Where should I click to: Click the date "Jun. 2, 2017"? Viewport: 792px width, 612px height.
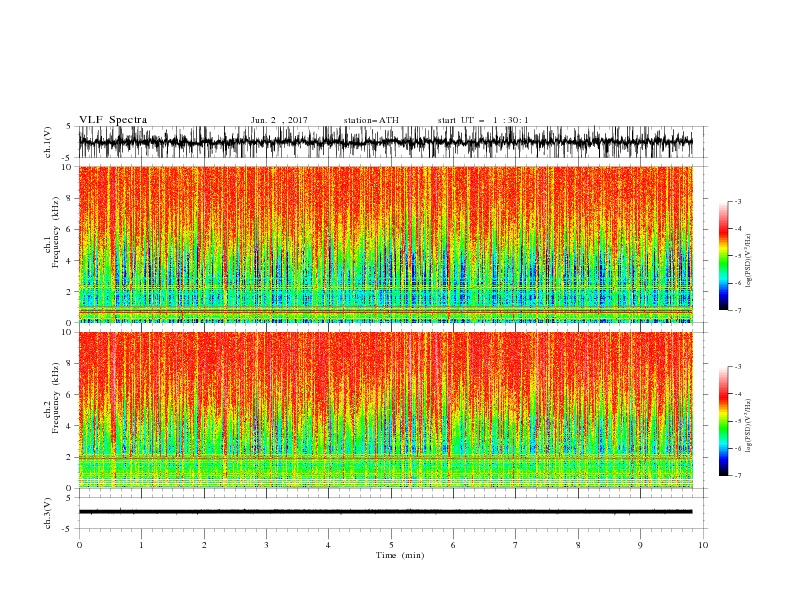coord(279,120)
